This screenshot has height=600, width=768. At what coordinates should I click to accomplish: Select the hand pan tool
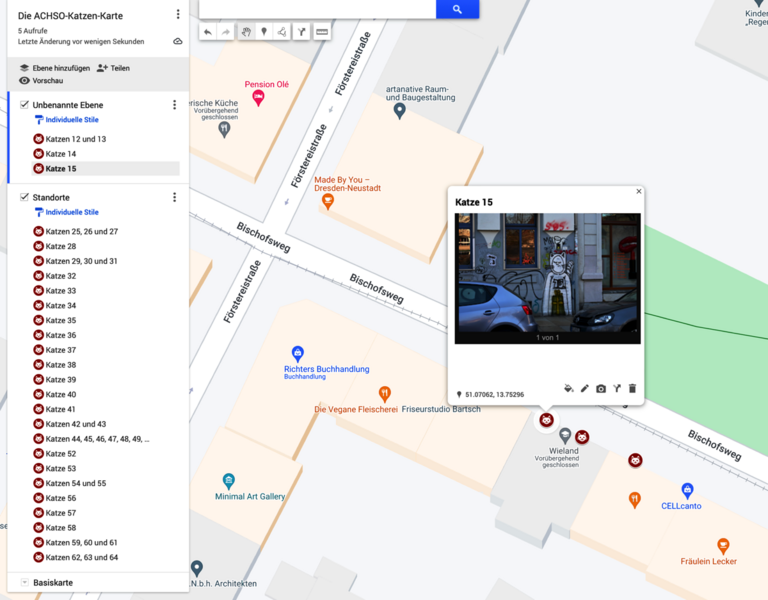click(x=245, y=32)
